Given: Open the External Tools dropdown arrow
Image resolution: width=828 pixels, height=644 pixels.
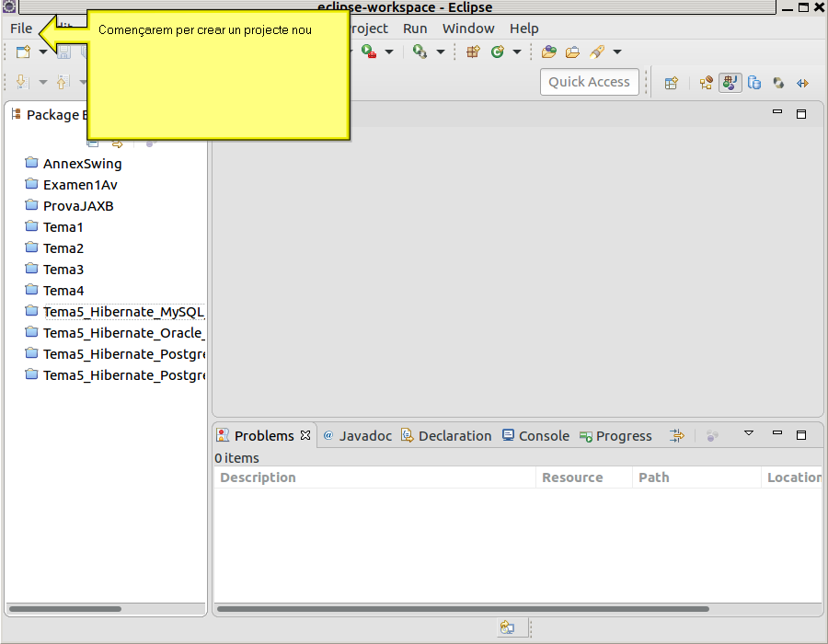Looking at the screenshot, I should point(441,52).
